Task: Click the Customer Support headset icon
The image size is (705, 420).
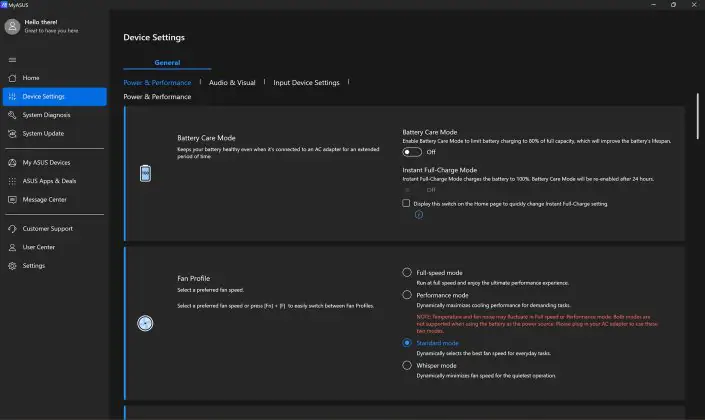Action: pos(12,229)
